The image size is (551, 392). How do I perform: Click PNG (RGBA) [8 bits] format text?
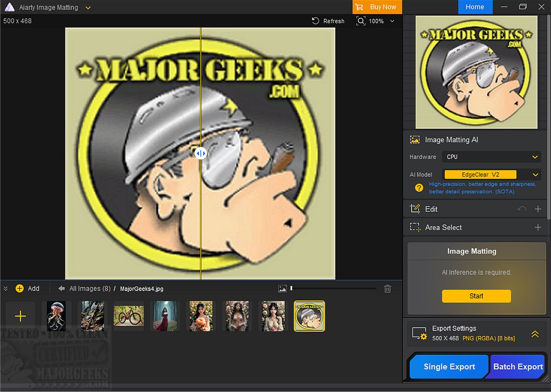(488, 339)
